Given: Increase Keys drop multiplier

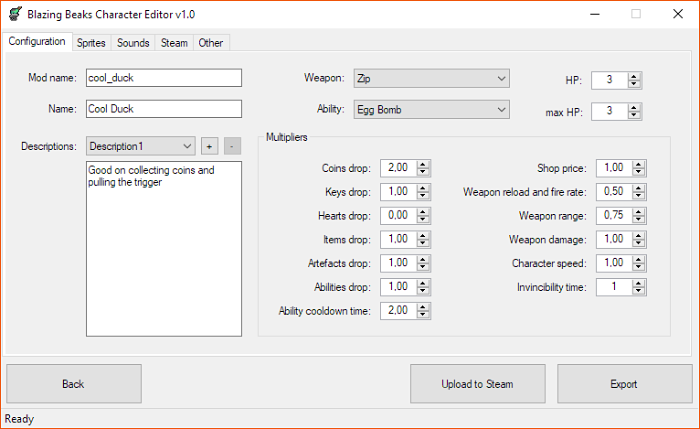Looking at the screenshot, I should point(423,188).
